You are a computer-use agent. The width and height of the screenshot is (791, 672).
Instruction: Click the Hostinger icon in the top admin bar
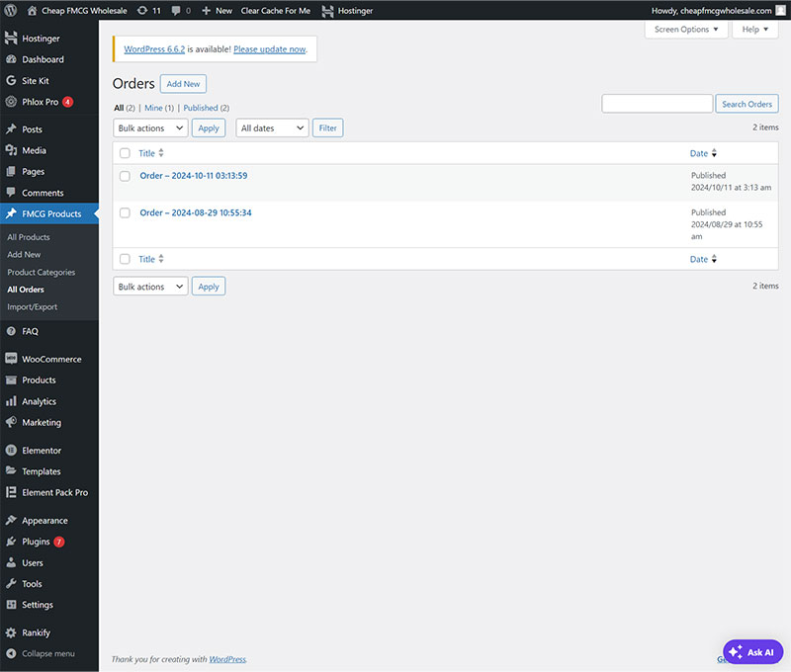point(327,11)
